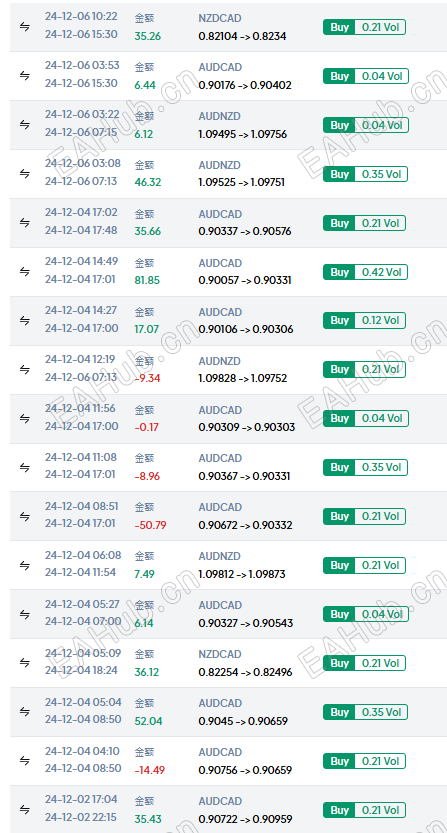The image size is (447, 833).
Task: Select NZDCAD symbol on 0.82254 trade
Action: tap(220, 654)
